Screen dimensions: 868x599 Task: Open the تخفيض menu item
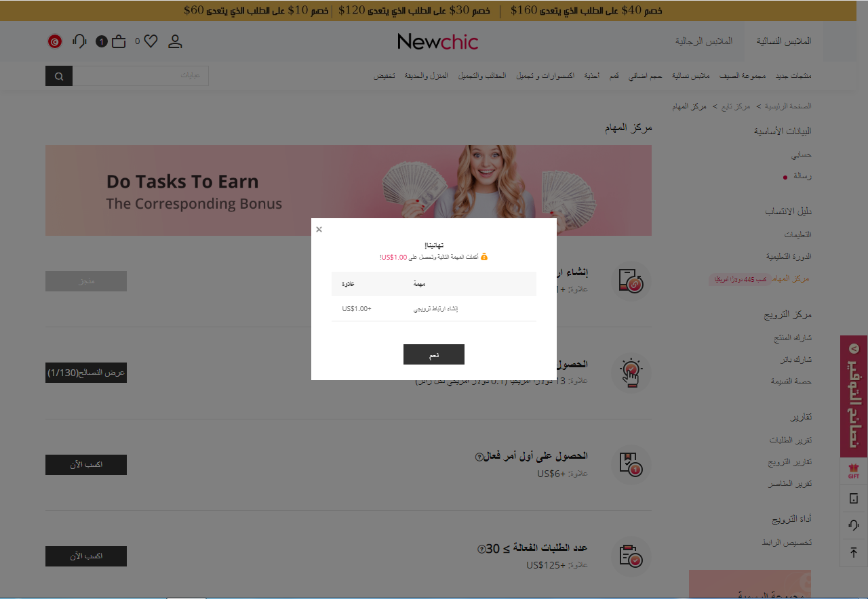[x=384, y=76]
